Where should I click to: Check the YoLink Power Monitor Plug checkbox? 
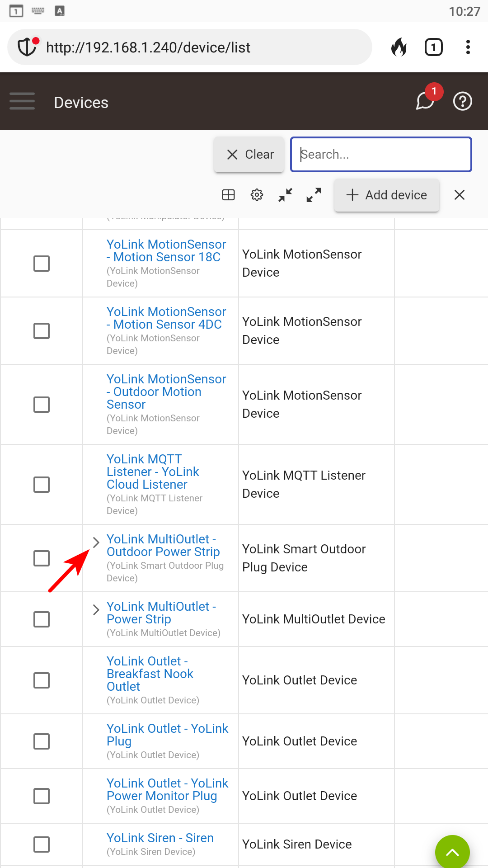point(42,796)
